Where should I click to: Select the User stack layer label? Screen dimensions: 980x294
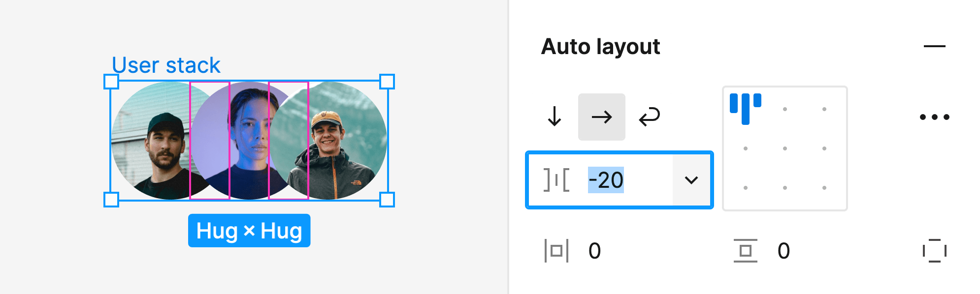click(x=166, y=64)
